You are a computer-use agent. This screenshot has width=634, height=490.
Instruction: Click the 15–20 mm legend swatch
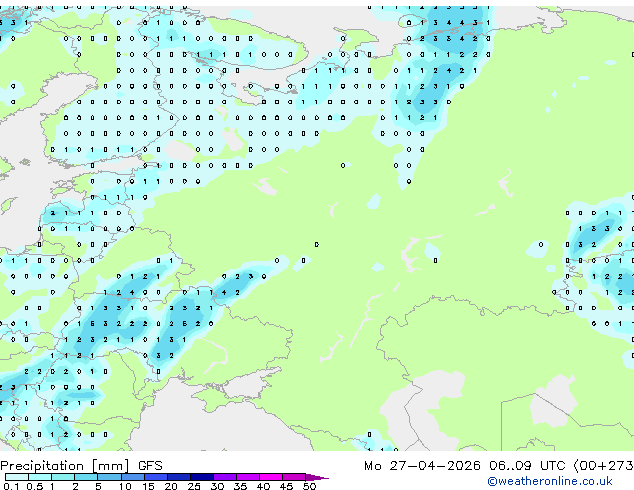[155, 477]
